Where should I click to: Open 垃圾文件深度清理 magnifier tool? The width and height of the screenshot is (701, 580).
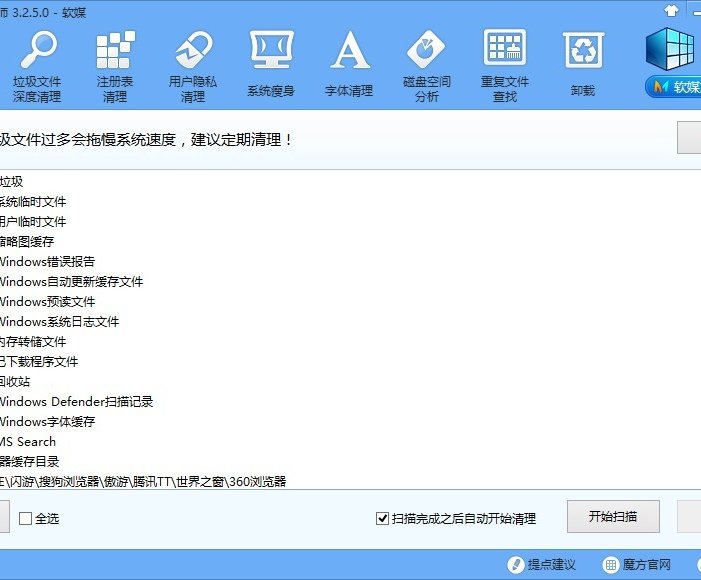tap(37, 67)
